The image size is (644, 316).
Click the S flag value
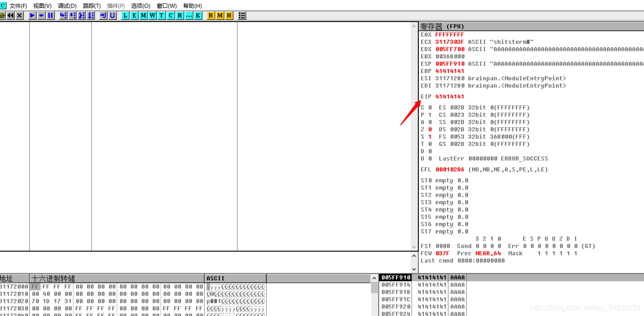coord(430,137)
